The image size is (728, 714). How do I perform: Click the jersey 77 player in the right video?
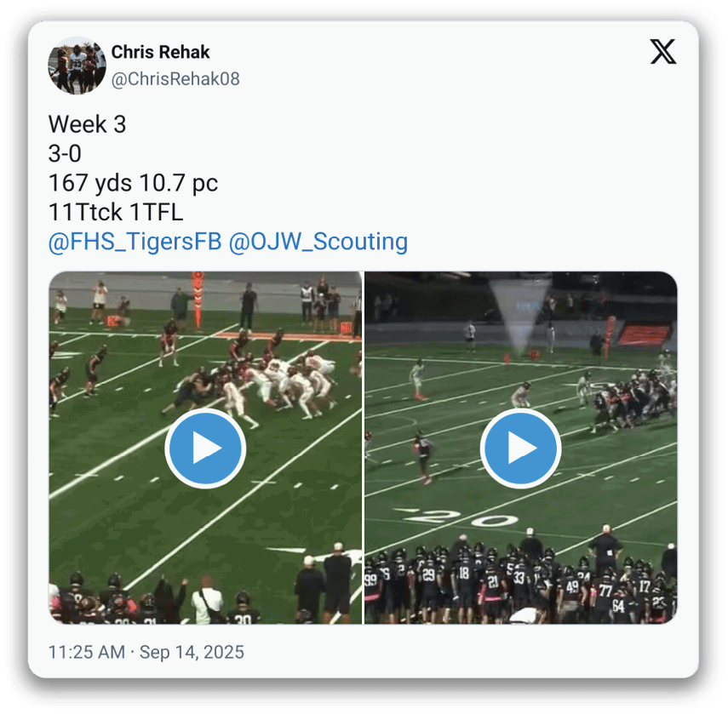coord(605,592)
